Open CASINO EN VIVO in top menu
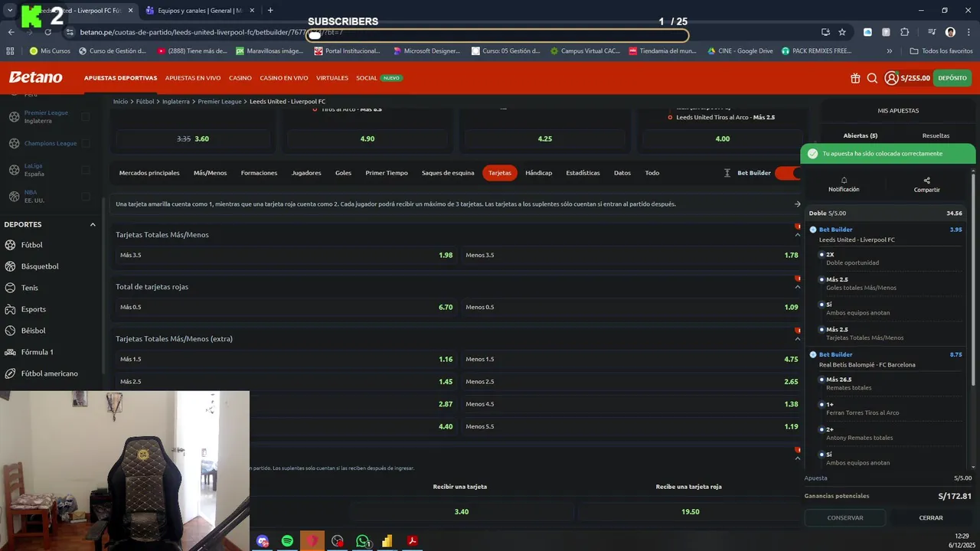This screenshot has width=980, height=551. pyautogui.click(x=284, y=78)
